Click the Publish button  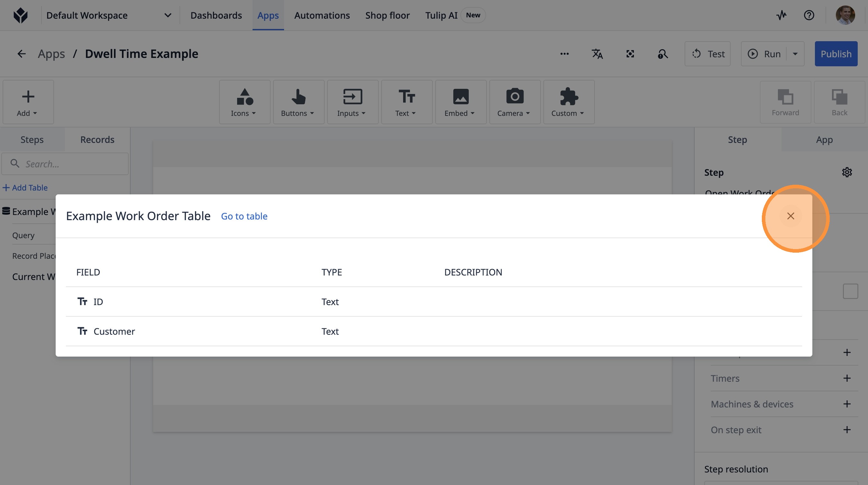pos(836,54)
